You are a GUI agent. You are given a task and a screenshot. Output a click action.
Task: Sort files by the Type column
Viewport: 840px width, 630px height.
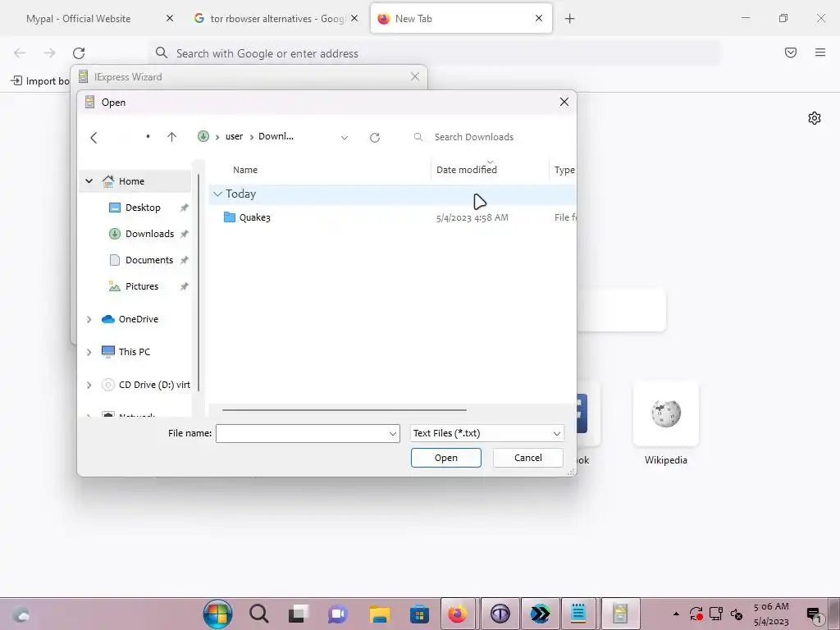[564, 170]
